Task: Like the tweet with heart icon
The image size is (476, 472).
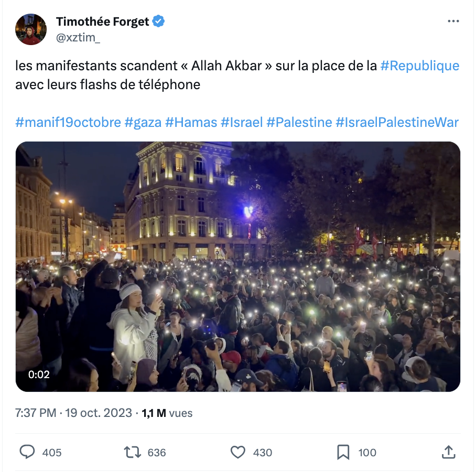Action: [x=238, y=452]
